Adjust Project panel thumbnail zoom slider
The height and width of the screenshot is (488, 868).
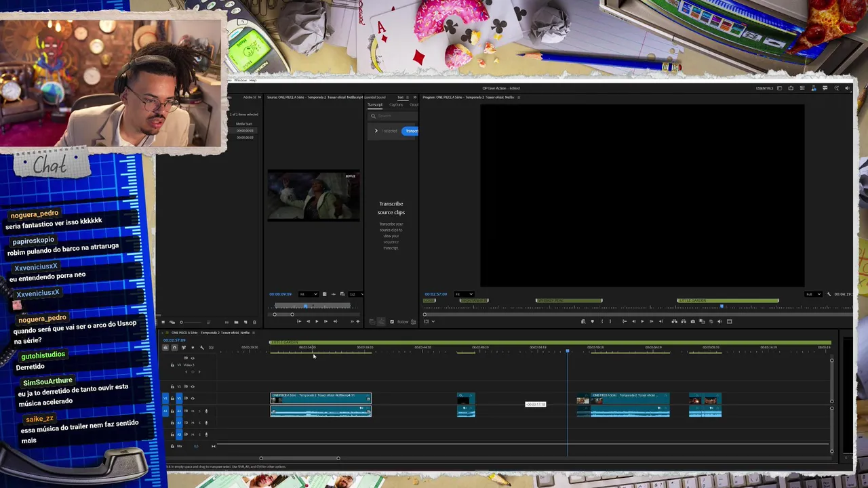pos(191,322)
